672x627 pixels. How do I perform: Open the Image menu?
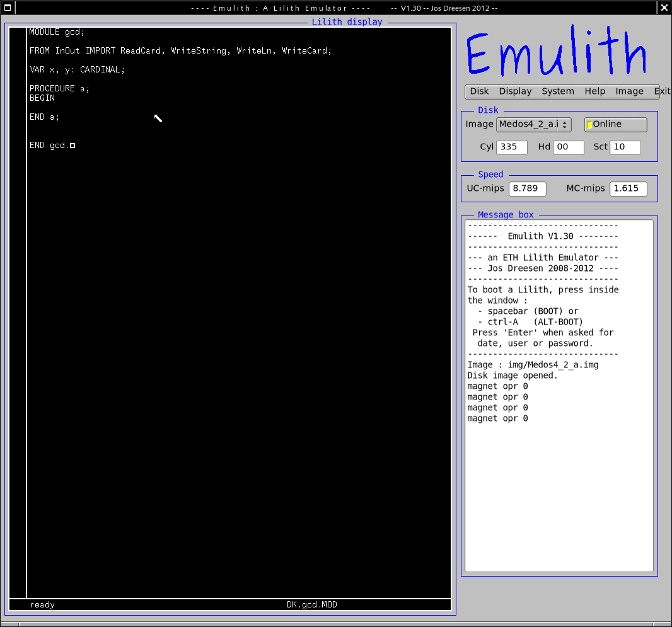(x=629, y=91)
